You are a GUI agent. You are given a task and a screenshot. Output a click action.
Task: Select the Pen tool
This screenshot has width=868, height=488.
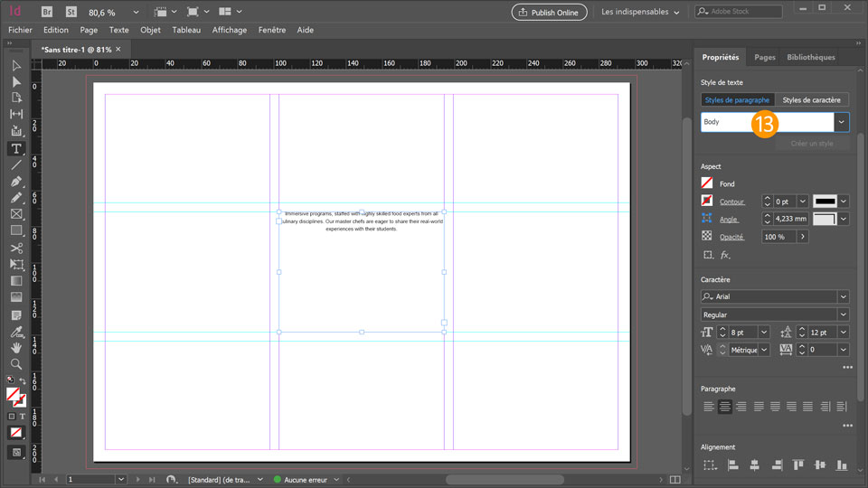16,182
